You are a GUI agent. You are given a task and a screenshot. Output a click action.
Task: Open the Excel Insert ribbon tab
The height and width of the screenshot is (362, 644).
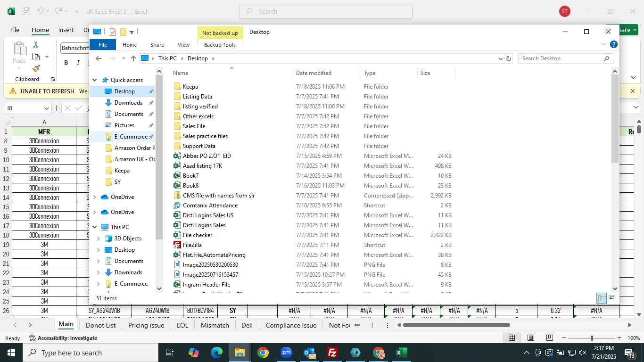66,30
